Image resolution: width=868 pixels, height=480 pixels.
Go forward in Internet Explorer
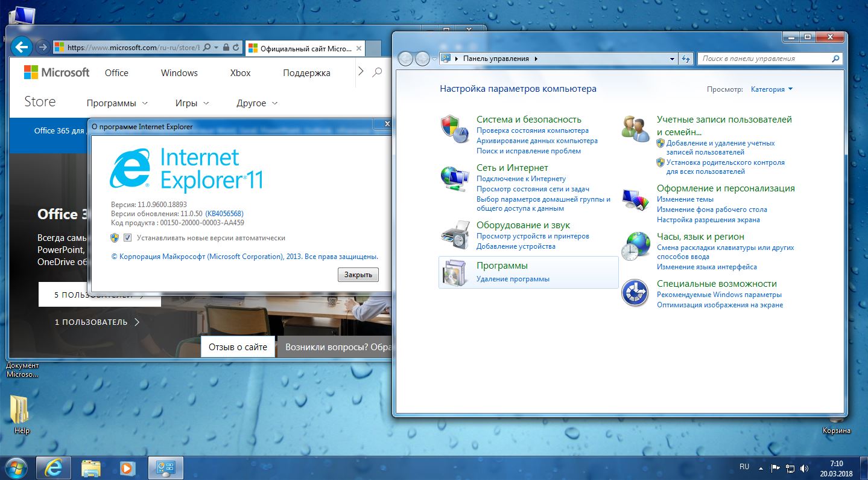pyautogui.click(x=42, y=47)
